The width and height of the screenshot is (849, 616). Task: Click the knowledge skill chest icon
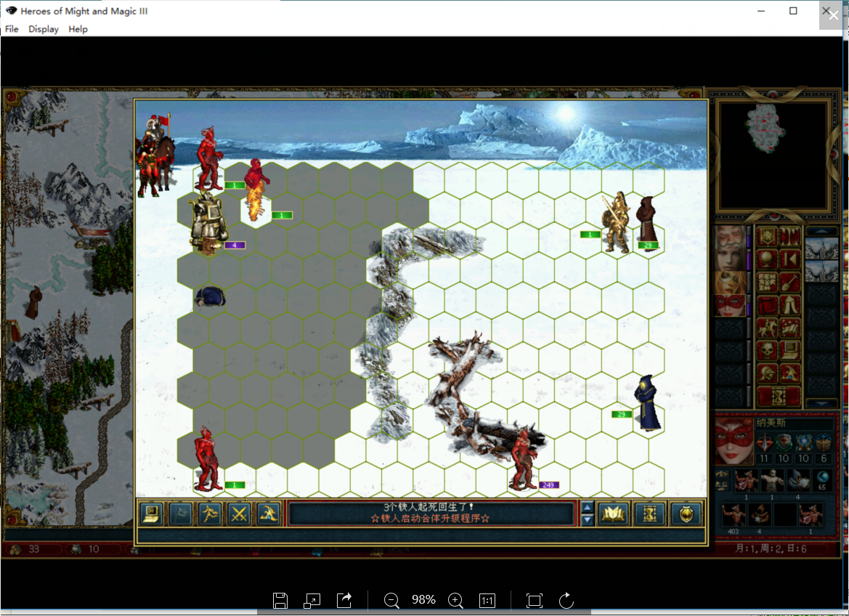[x=824, y=443]
